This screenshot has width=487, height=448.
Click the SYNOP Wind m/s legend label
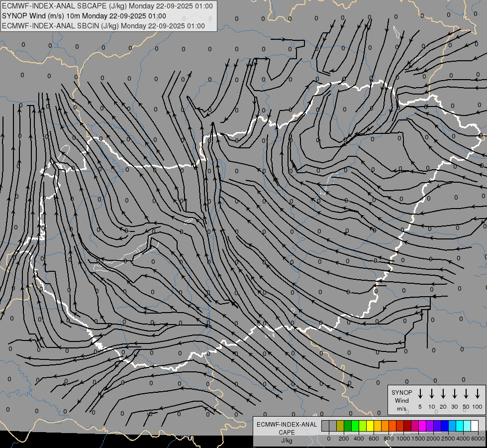pyautogui.click(x=401, y=401)
